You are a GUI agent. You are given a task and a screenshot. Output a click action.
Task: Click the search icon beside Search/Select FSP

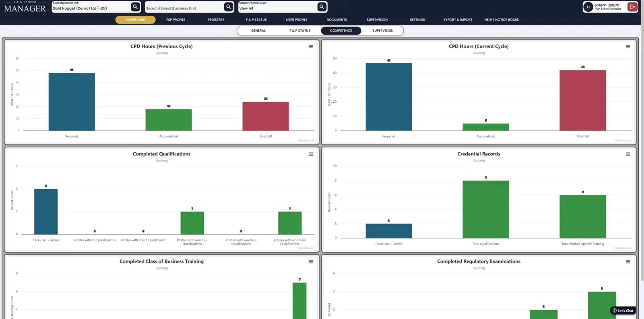click(x=136, y=7)
